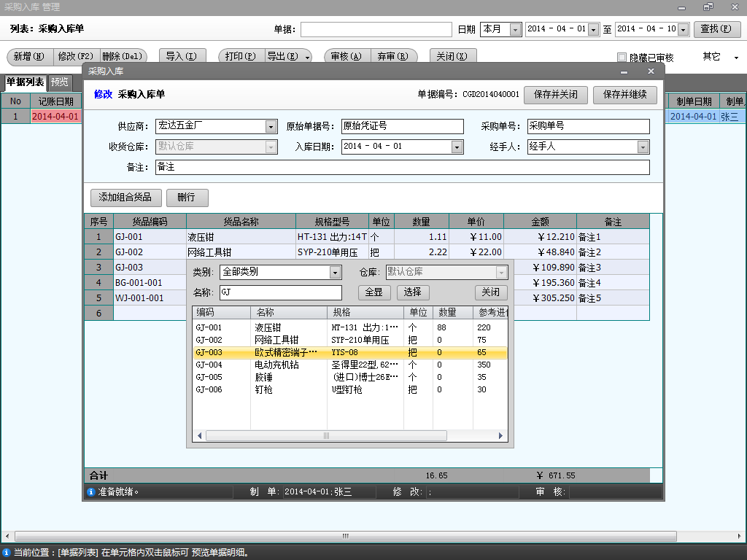747x560 pixels.
Task: Click the 保存并关闭 button
Action: point(555,95)
